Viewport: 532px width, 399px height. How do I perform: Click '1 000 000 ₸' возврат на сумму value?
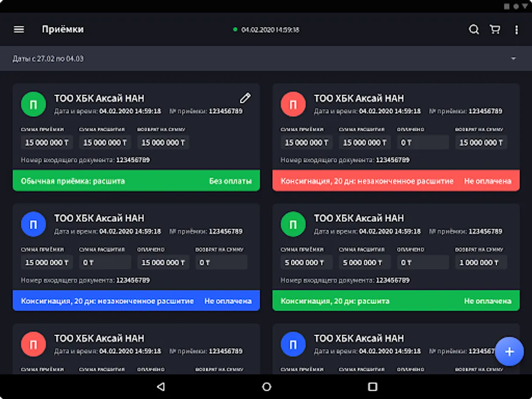pyautogui.click(x=481, y=262)
